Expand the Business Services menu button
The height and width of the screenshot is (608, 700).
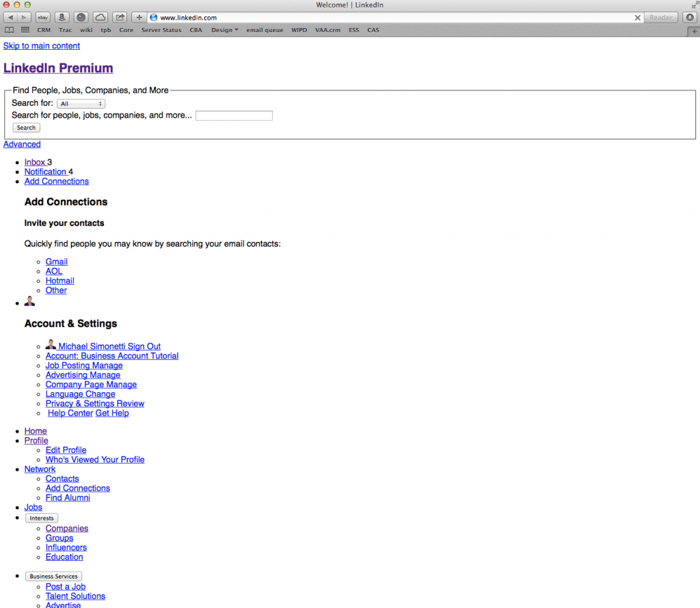click(x=53, y=577)
